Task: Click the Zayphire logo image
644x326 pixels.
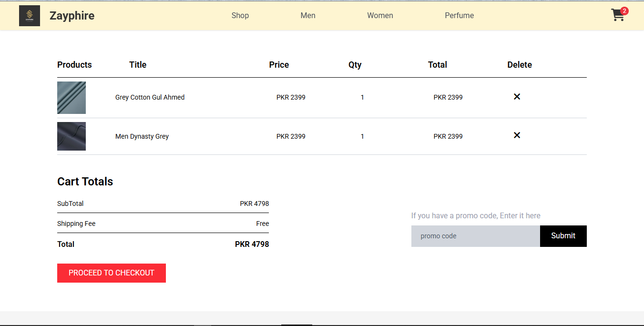Action: tap(30, 16)
